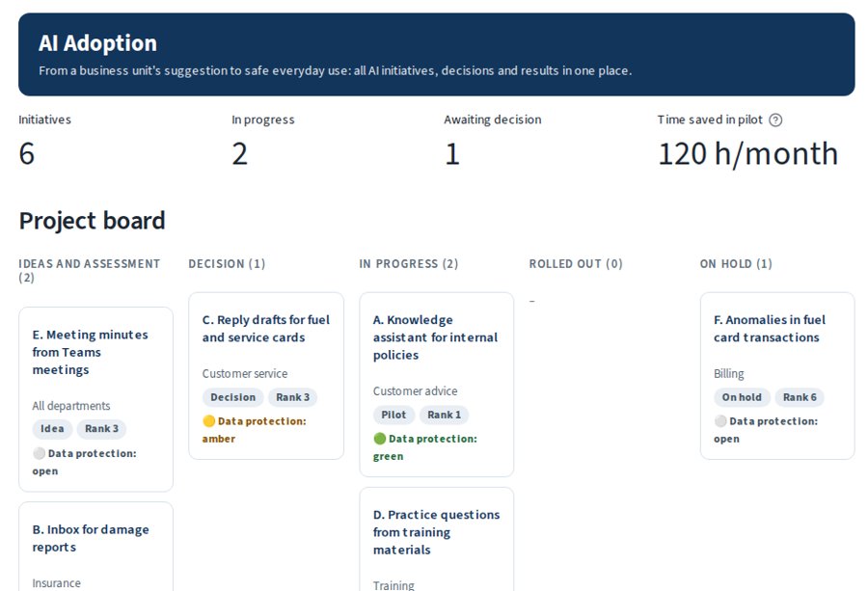The height and width of the screenshot is (591, 868).
Task: Click the In progress count 2
Action: pyautogui.click(x=240, y=154)
